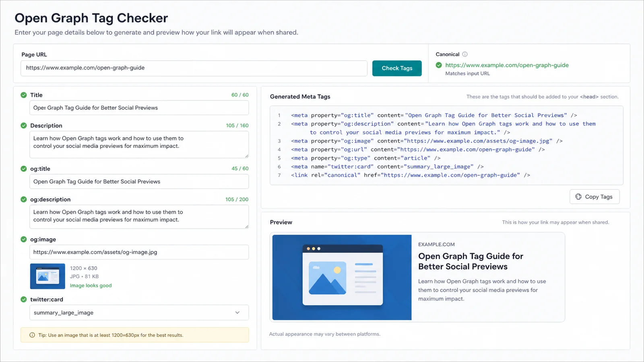The image size is (644, 362).
Task: Click into the og:image URL field
Action: click(139, 252)
